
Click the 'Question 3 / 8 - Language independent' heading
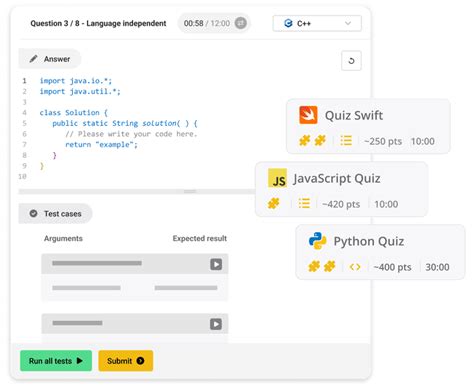click(x=98, y=23)
